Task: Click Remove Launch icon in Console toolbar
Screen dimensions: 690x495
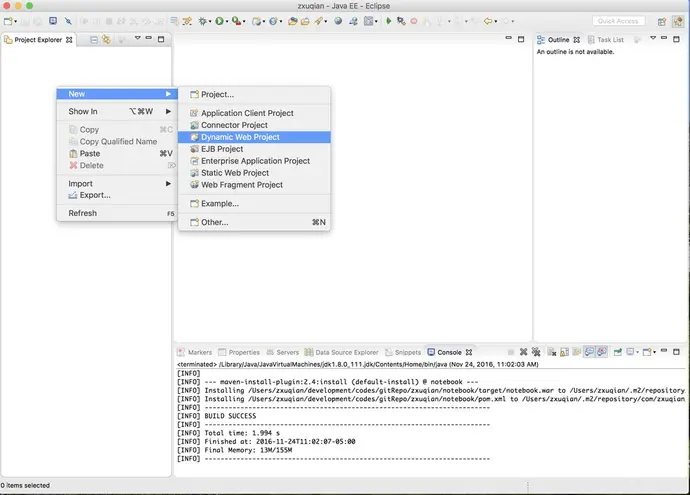Action: [523, 352]
